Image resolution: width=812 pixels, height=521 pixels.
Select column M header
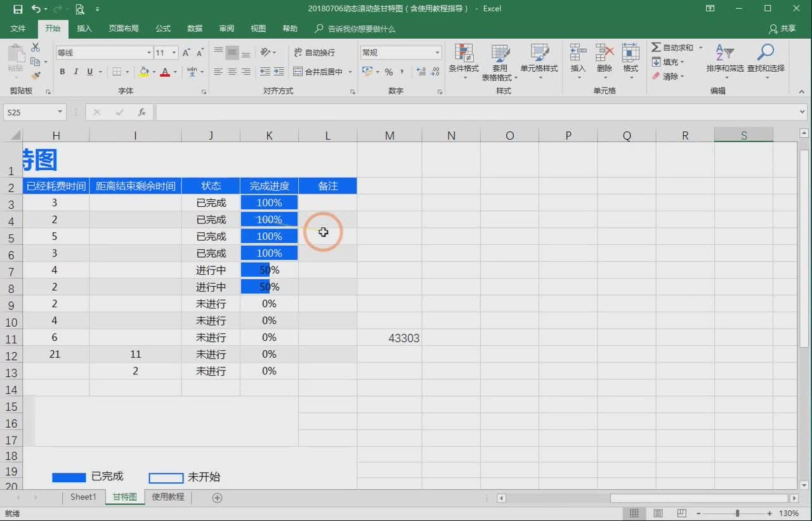click(x=390, y=135)
